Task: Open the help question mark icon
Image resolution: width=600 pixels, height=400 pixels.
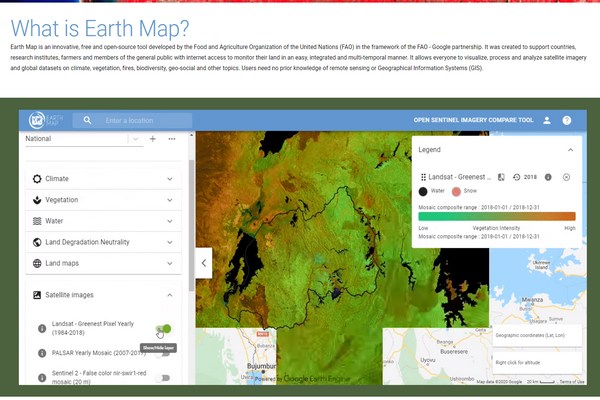Action: 567,120
